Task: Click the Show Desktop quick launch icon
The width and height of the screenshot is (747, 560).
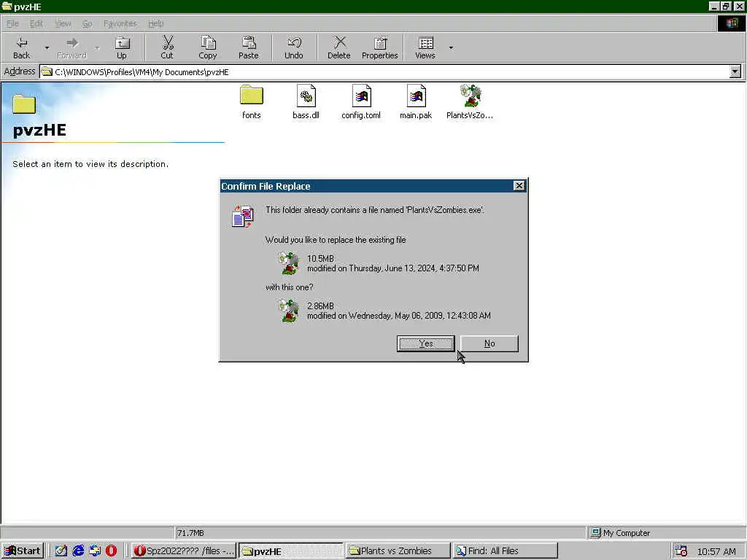Action: [x=61, y=551]
